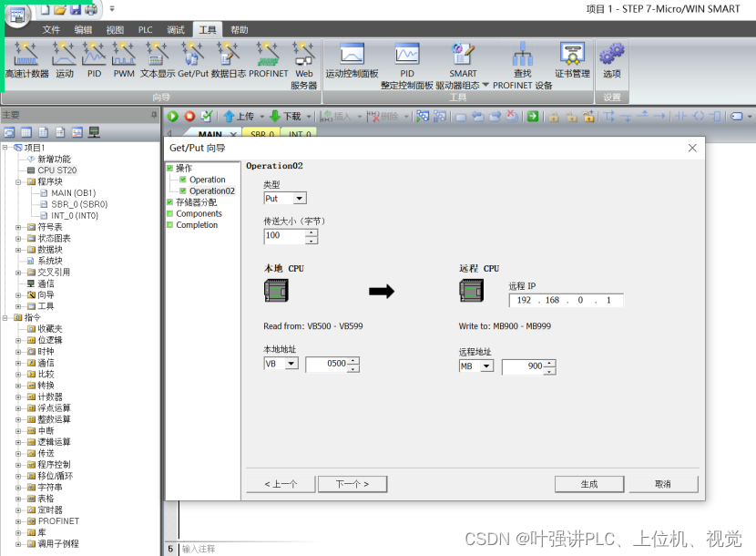Click the 下一个 (Next) button
The image size is (756, 556).
pos(352,484)
